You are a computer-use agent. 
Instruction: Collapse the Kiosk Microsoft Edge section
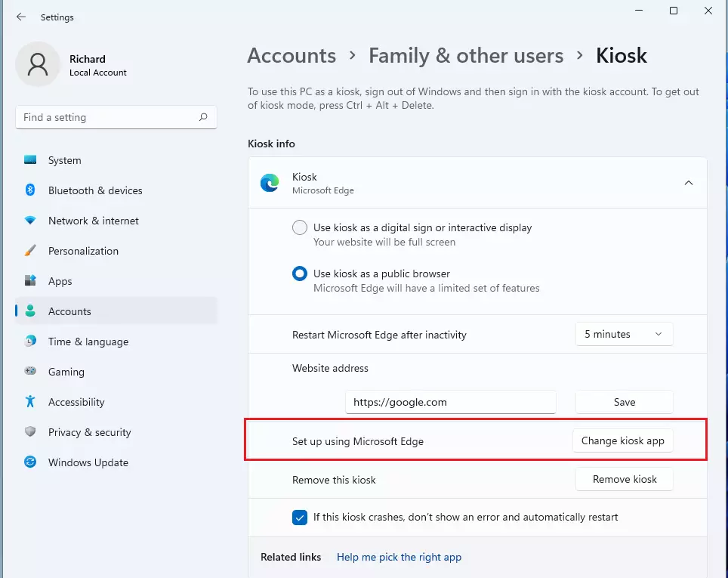689,183
